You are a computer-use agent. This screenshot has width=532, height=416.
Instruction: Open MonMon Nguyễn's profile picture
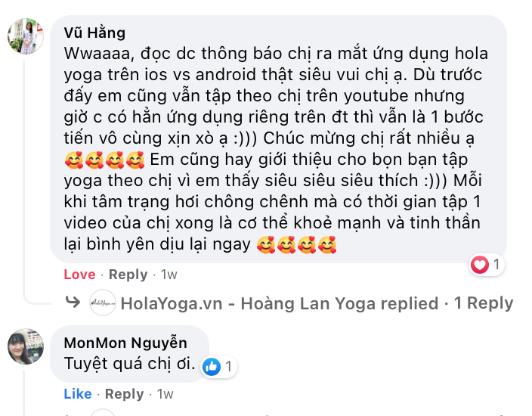(26, 346)
